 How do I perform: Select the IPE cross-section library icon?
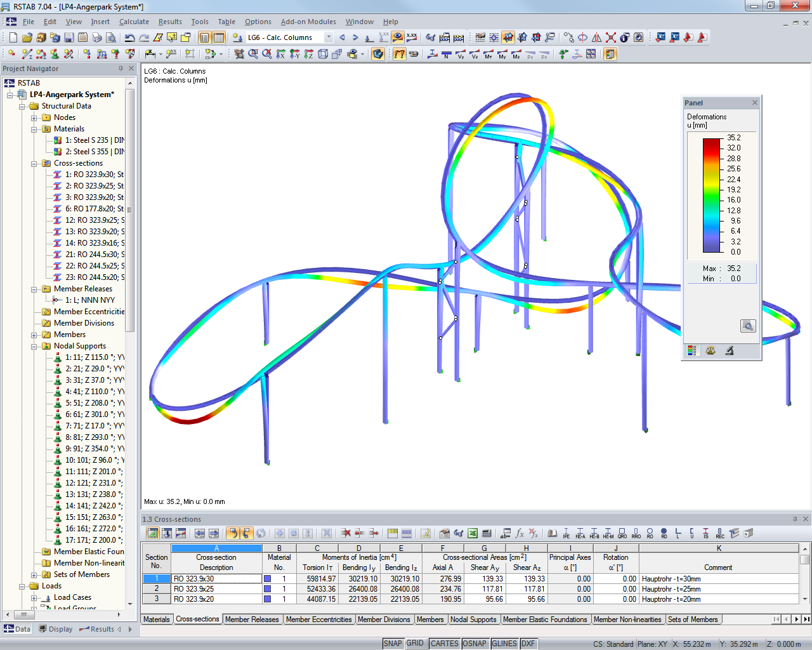pyautogui.click(x=566, y=534)
